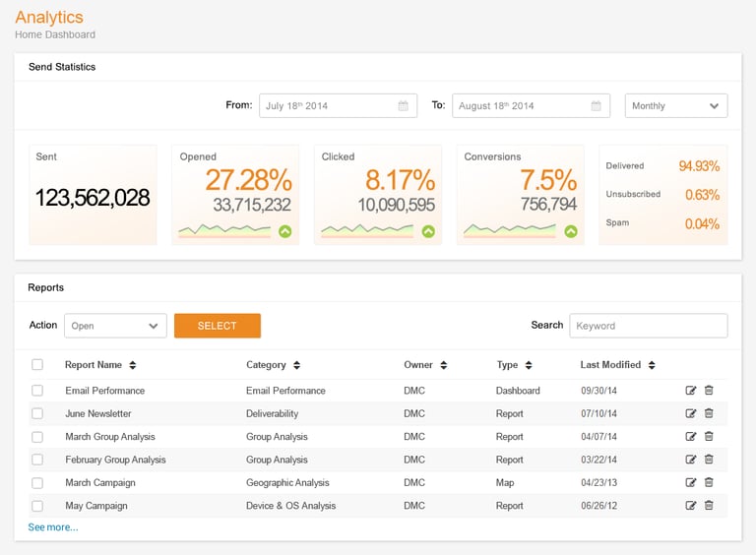Sort by Category column arrows
The image size is (756, 555).
(296, 365)
